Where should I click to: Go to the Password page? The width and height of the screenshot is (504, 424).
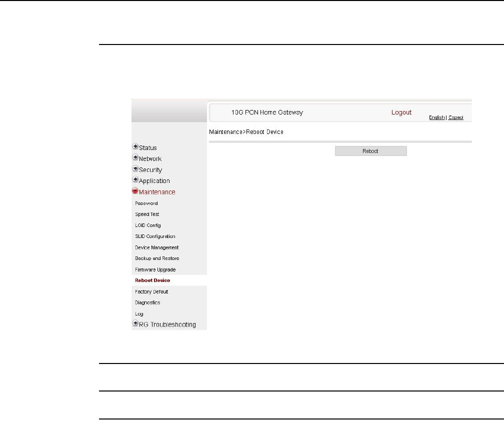pyautogui.click(x=146, y=203)
